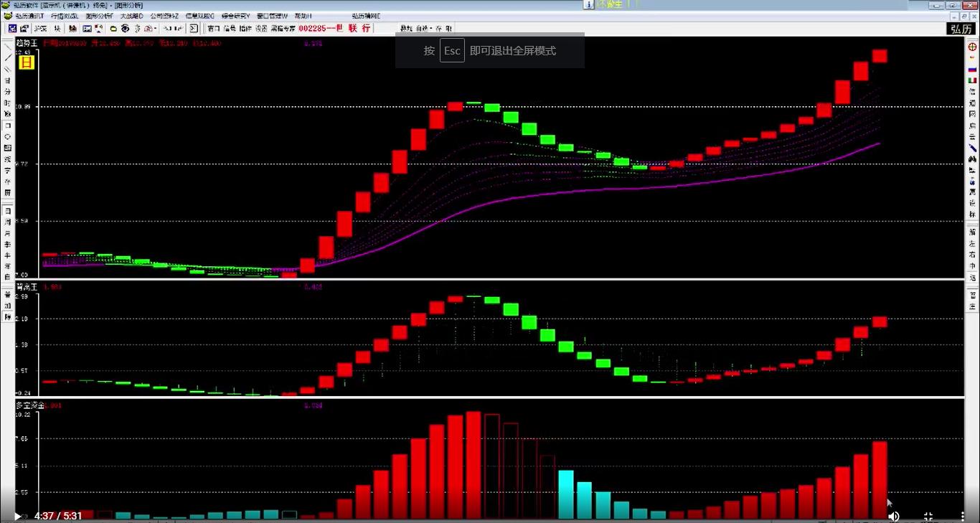Click stock code 002285 世联行 label

tap(334, 29)
